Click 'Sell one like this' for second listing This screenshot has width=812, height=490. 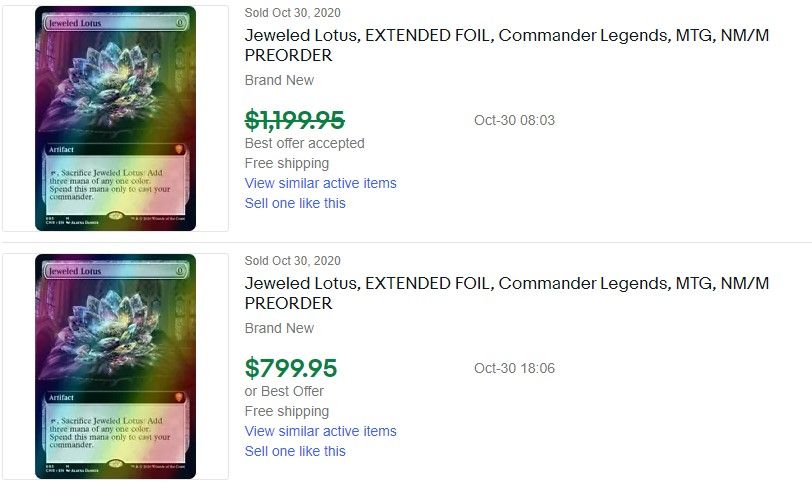click(x=295, y=451)
